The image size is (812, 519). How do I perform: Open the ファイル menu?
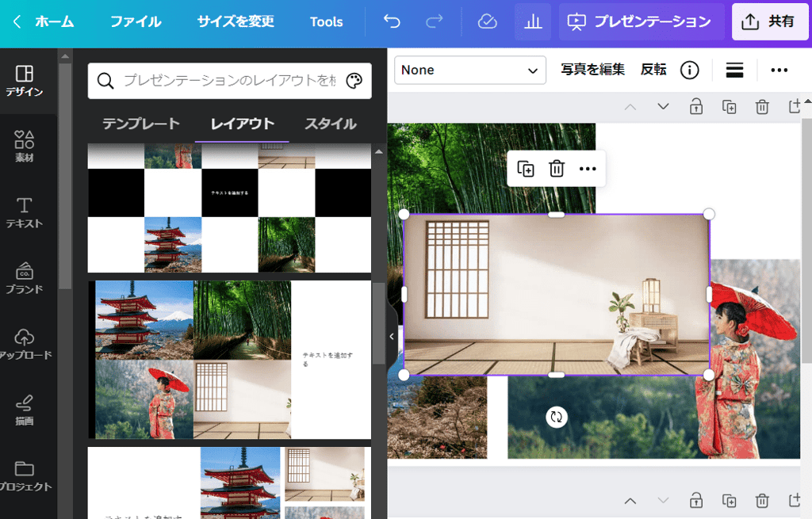[x=136, y=21]
